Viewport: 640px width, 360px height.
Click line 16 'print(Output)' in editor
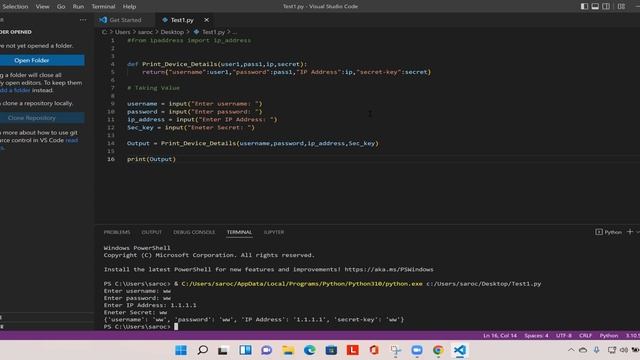151,159
